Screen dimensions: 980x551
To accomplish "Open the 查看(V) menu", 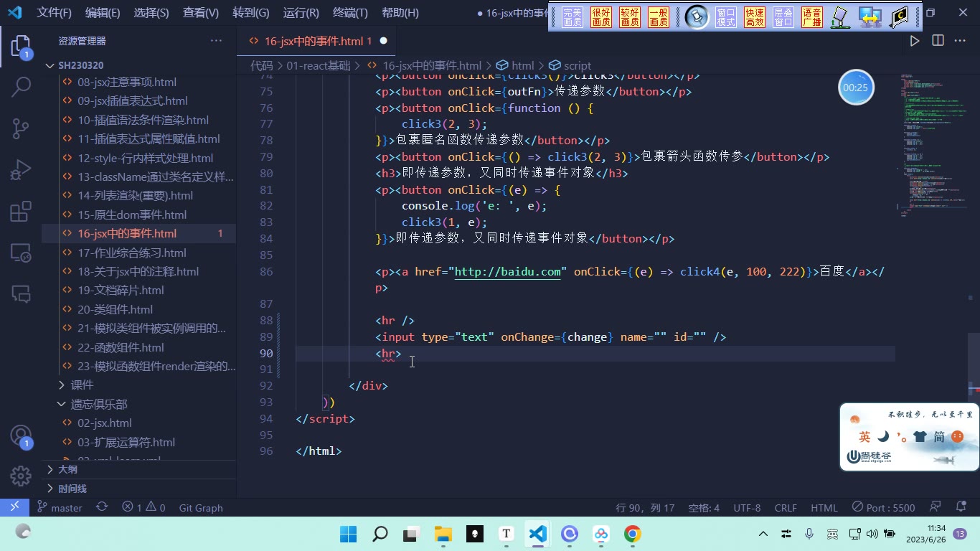I will [x=201, y=13].
